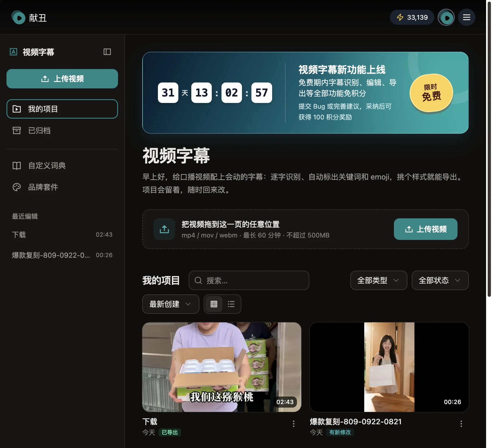This screenshot has width=492, height=448.
Task: Click the 00:26 duration badge on thumbnail
Action: (453, 402)
